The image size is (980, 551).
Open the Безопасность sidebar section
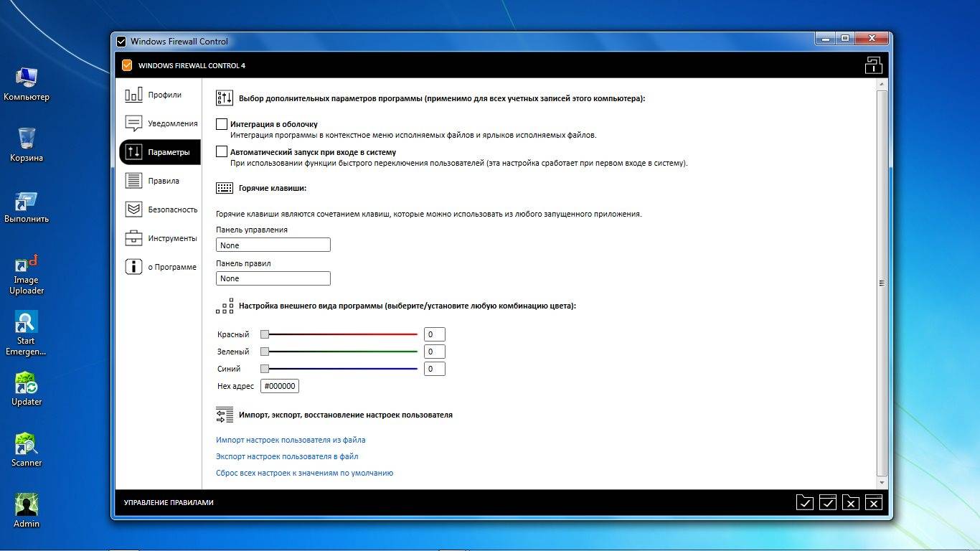tap(159, 209)
